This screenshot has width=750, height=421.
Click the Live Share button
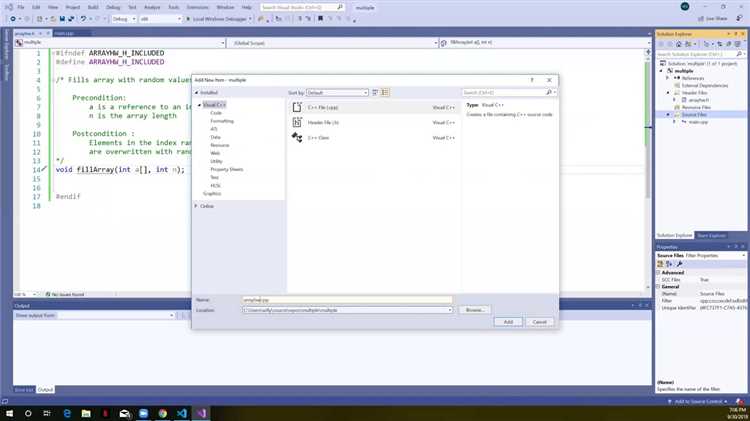[x=713, y=19]
